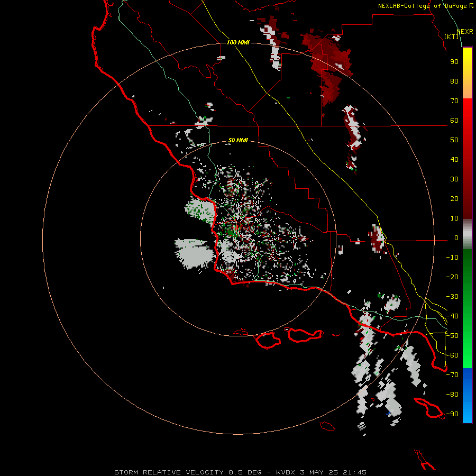Image resolution: width=476 pixels, height=476 pixels.
Task: Pick the gray zero-velocity segment of color bar
Action: [x=467, y=234]
